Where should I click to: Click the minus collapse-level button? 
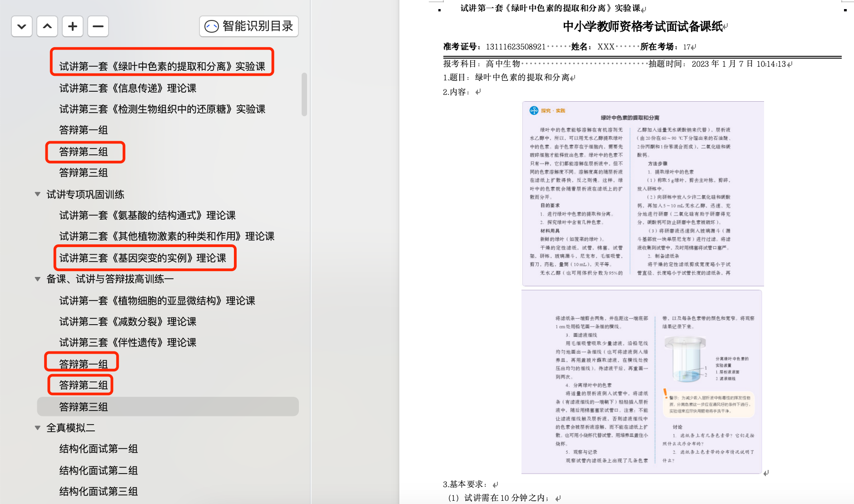click(x=98, y=26)
